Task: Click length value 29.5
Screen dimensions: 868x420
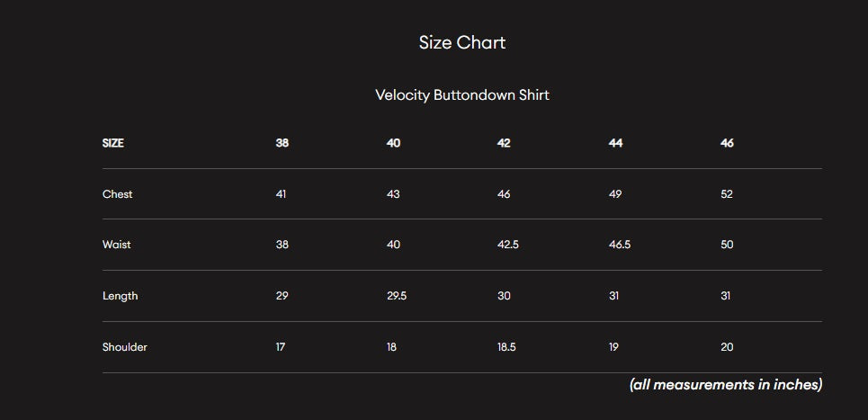Action: [x=397, y=296]
